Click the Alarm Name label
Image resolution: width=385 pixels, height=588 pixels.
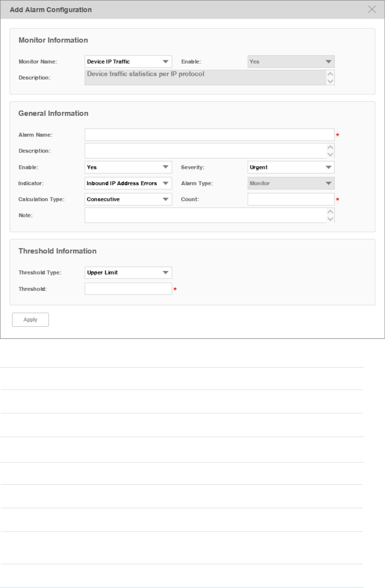(x=35, y=135)
